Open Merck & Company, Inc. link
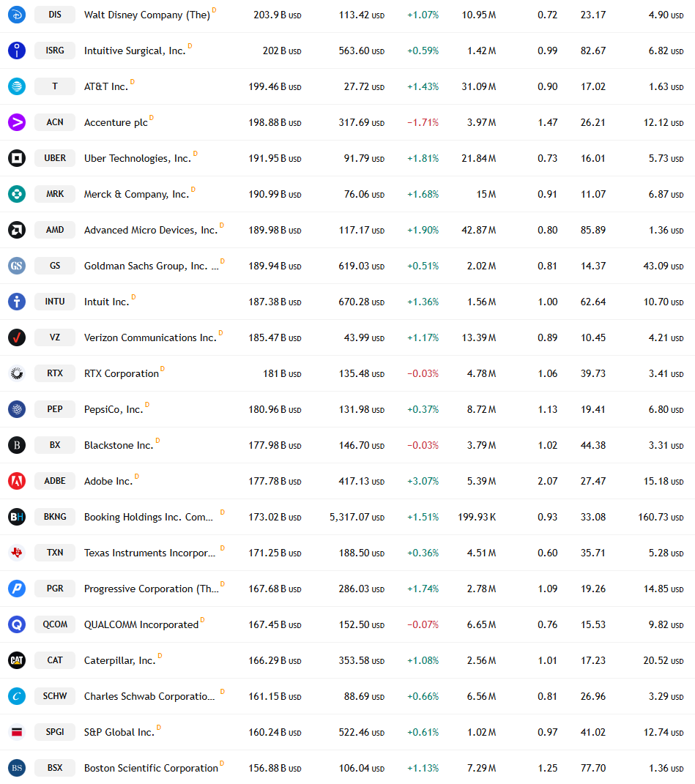Screen dimensions: 695x784 (137, 194)
